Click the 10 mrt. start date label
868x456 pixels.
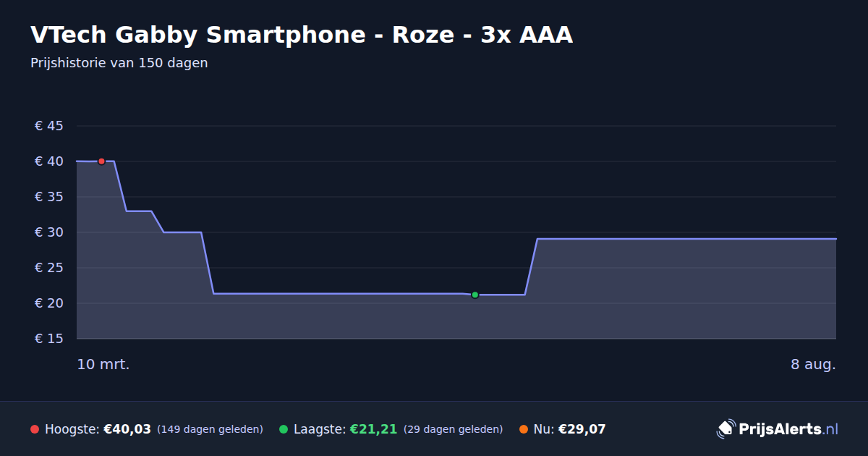point(103,364)
